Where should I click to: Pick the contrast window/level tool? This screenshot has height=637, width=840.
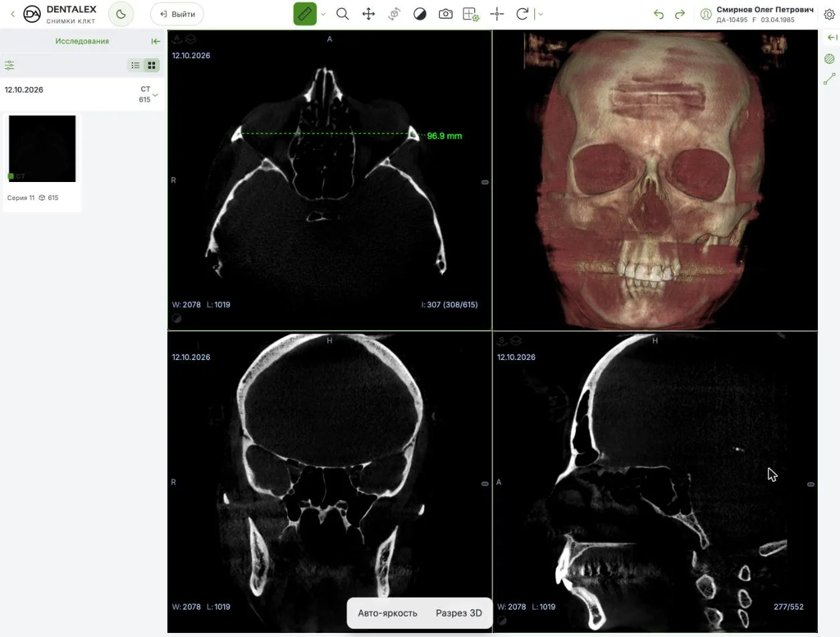[420, 14]
